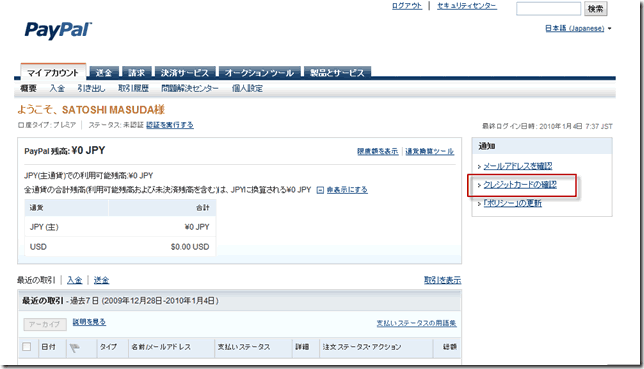The image size is (644, 369).
Task: Open the 製品とサービス tab
Action: (337, 73)
